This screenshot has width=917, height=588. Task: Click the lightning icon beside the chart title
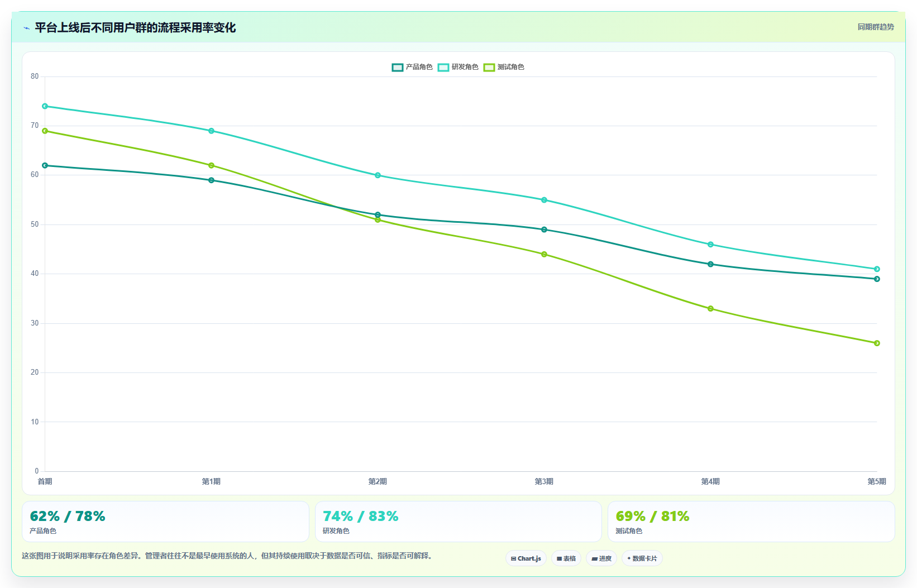click(26, 28)
